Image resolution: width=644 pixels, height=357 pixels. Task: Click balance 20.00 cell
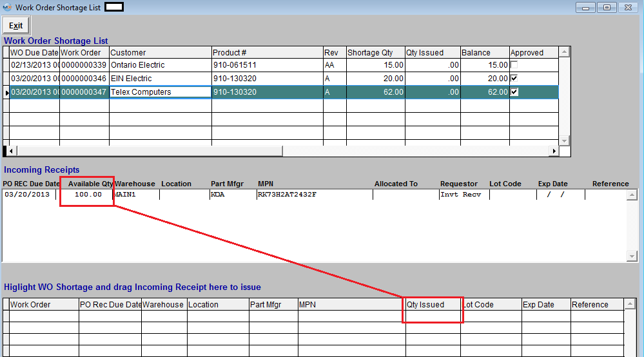click(x=485, y=79)
